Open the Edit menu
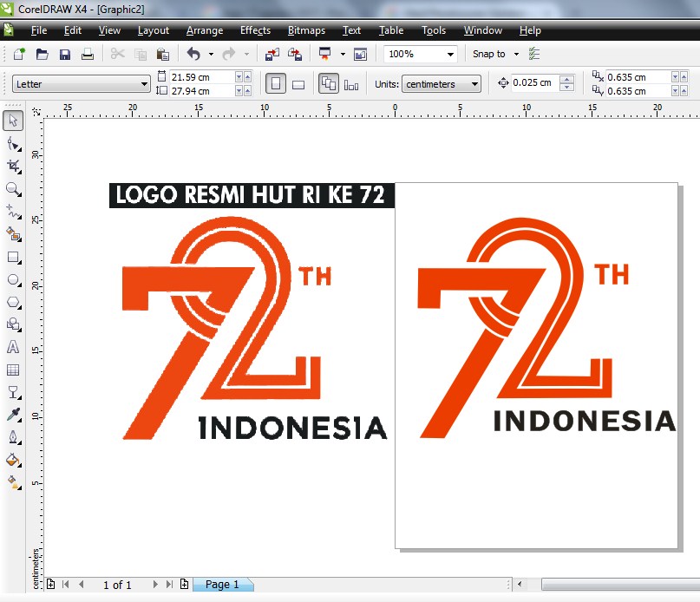 point(72,30)
